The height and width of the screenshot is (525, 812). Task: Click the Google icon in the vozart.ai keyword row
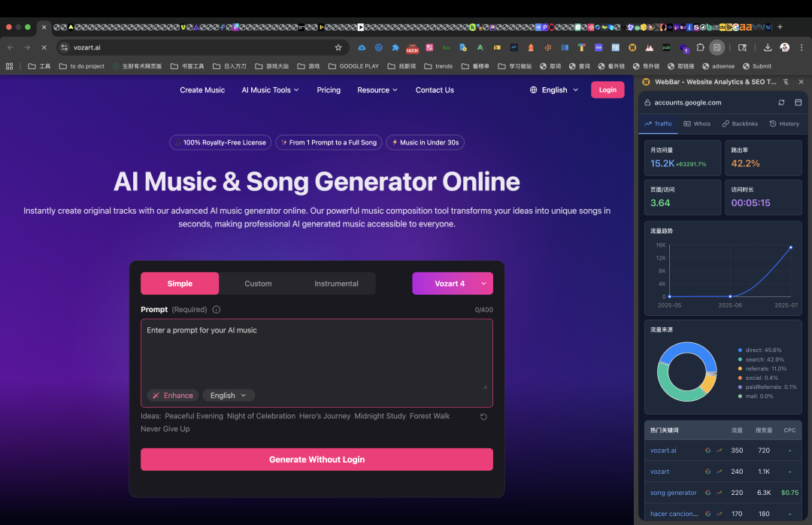pos(708,451)
